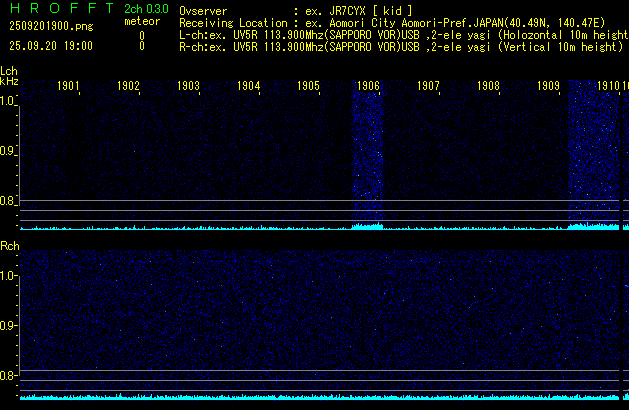Select the 1909 time marker
The height and width of the screenshot is (410, 629).
(x=548, y=86)
